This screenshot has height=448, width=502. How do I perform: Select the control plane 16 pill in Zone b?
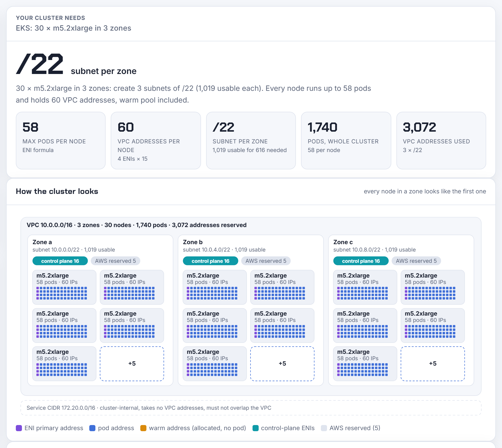210,261
